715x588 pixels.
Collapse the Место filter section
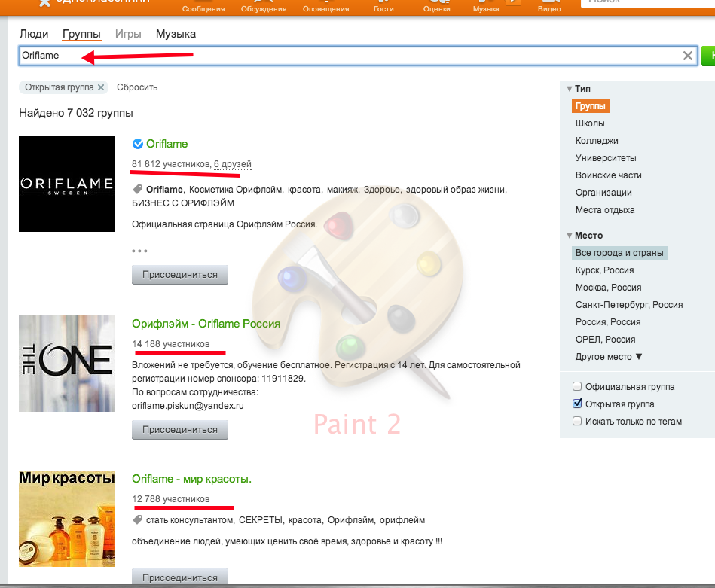point(570,236)
